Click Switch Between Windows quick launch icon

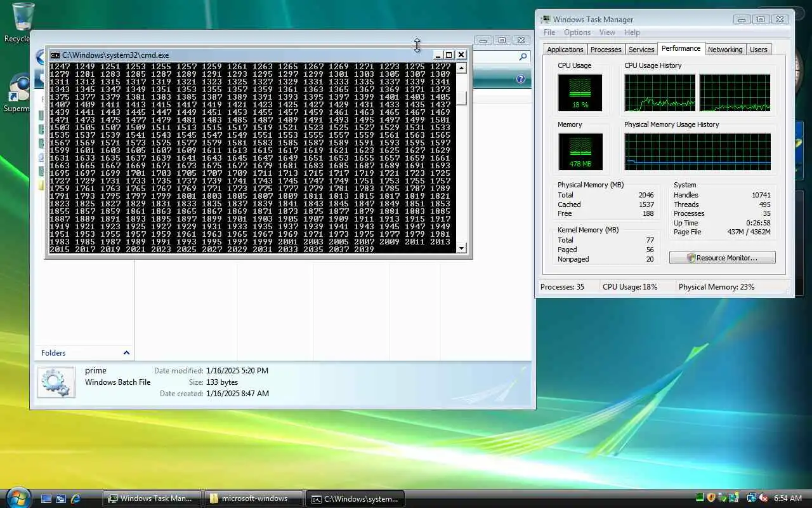61,498
